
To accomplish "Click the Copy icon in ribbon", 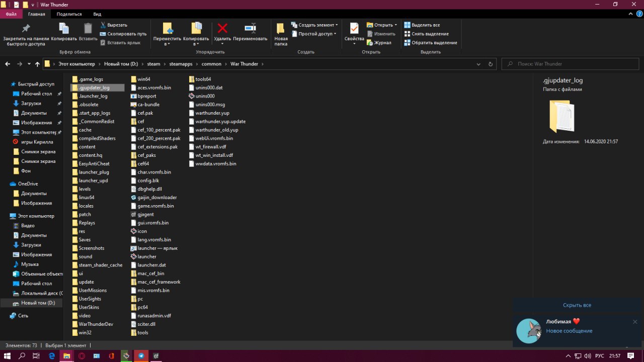I will 64,28.
